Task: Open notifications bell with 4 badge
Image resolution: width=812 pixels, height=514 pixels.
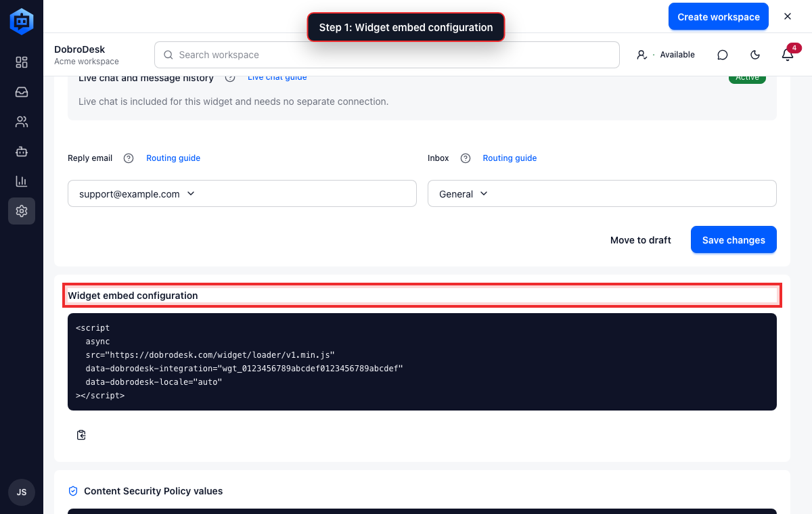Action: (788, 54)
